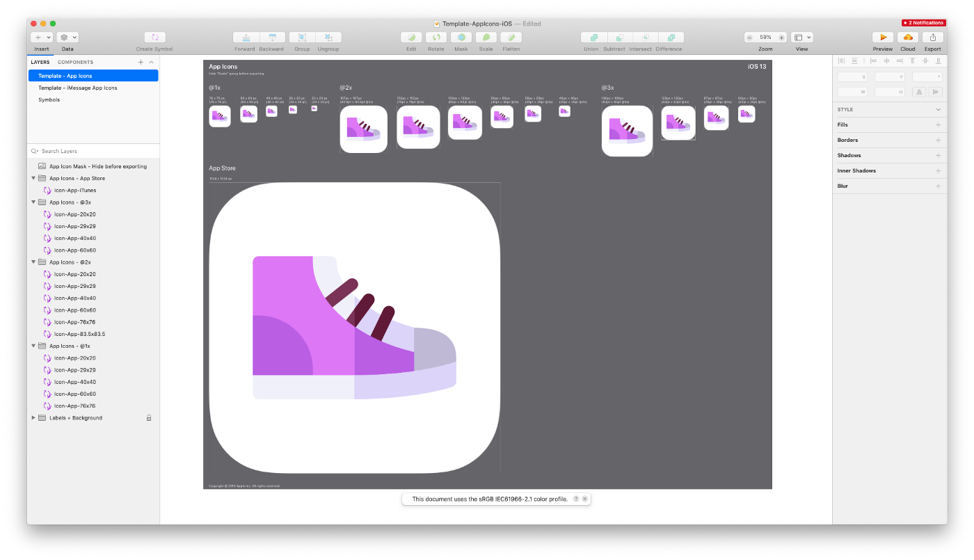Image resolution: width=974 pixels, height=560 pixels.
Task: Click the Ungroup toolbar icon
Action: 328,38
